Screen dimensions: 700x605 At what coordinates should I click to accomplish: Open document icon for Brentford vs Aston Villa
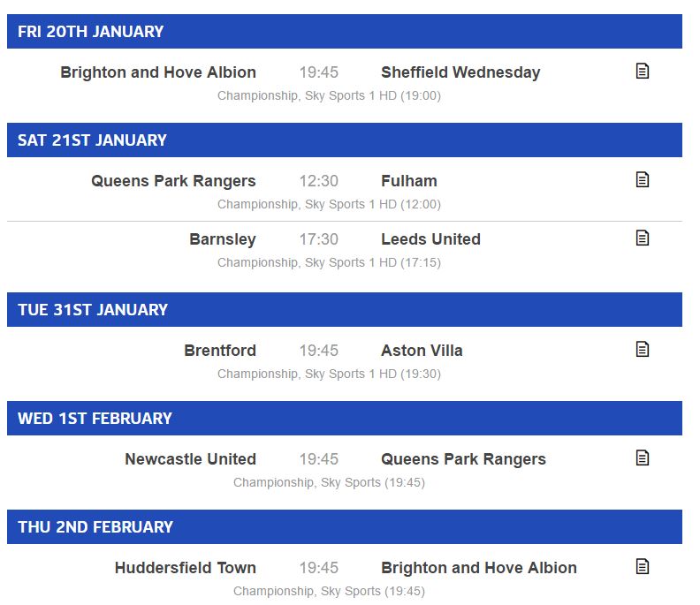642,350
